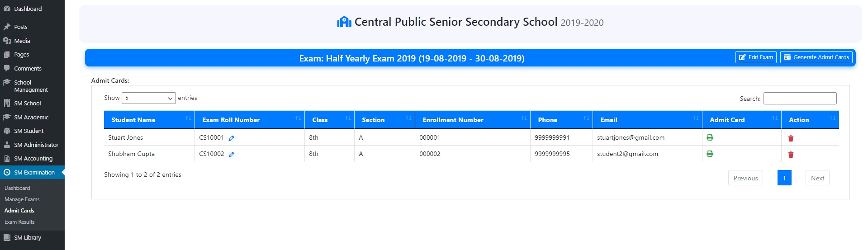Go to Next page of entries
Viewport: 868px width, 250px height.
(817, 178)
